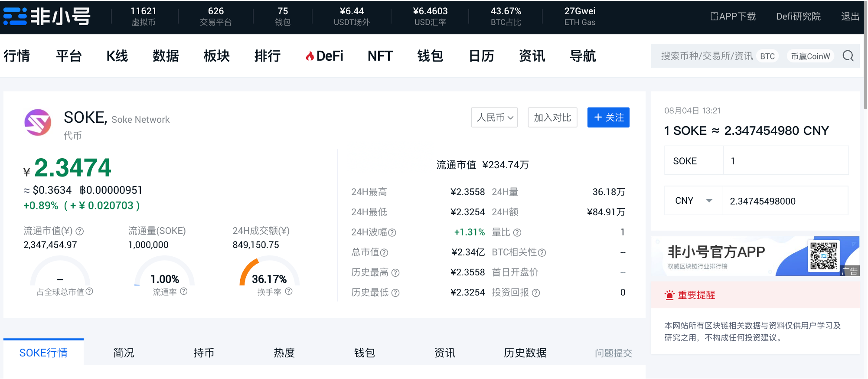This screenshot has height=379, width=868.
Task: Open the 行情 menu
Action: (x=17, y=56)
